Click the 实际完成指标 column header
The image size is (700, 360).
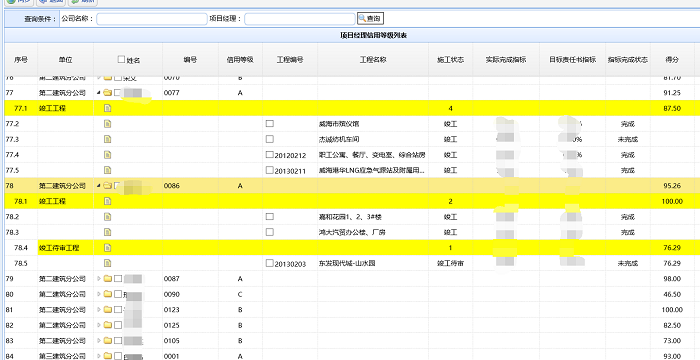click(x=506, y=59)
